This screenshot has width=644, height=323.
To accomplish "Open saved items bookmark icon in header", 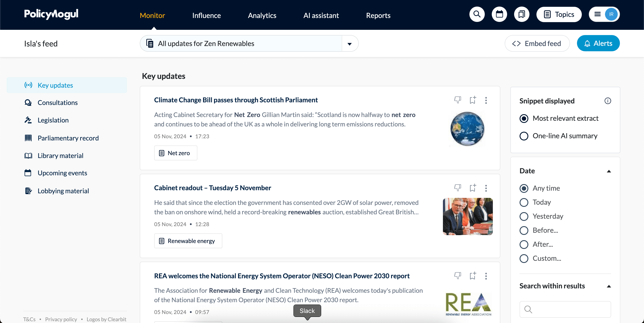I will pos(522,14).
